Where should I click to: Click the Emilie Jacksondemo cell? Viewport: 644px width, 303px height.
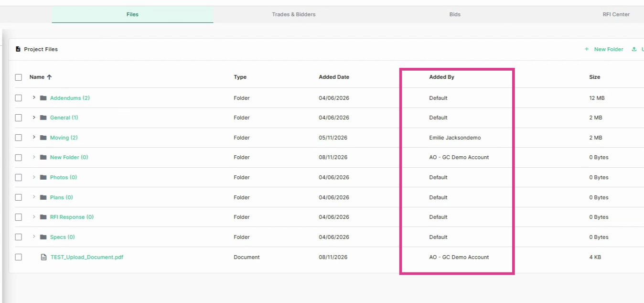tap(455, 138)
